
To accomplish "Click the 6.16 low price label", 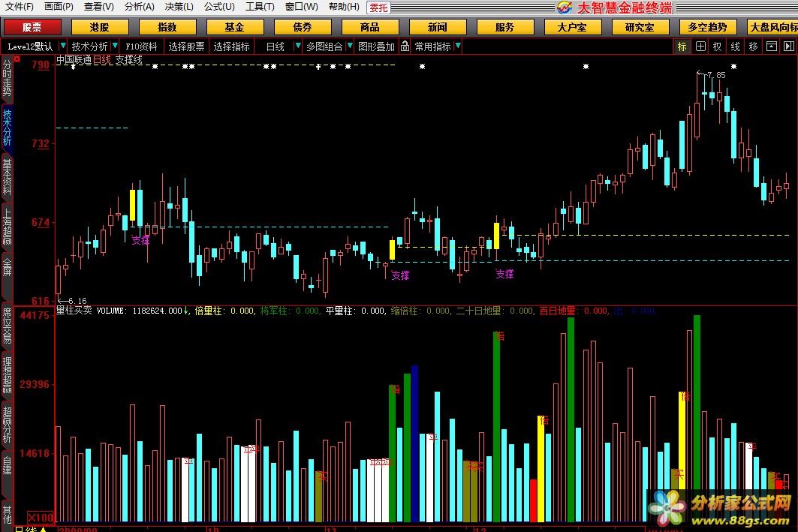I will pyautogui.click(x=77, y=301).
